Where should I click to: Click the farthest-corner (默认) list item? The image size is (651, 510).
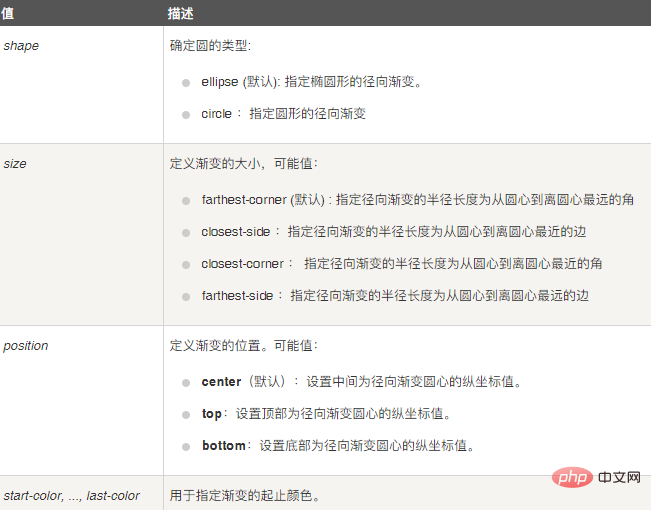pos(417,200)
